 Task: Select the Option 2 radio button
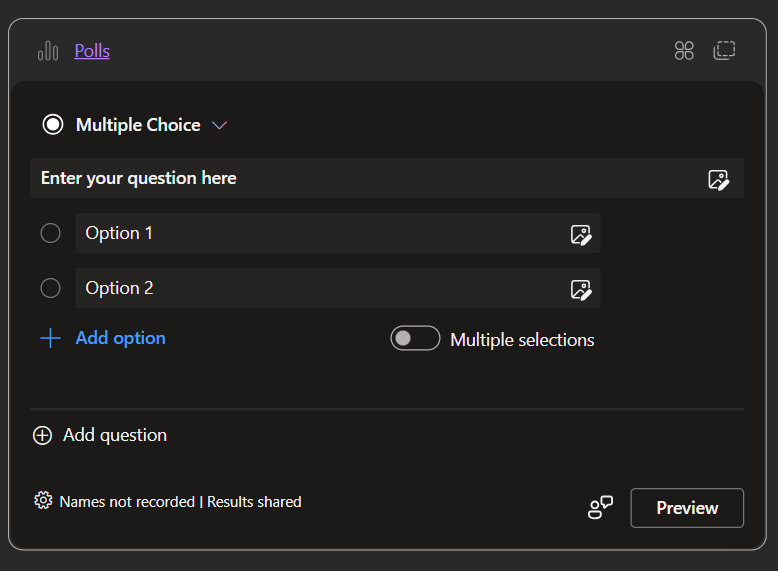pyautogui.click(x=51, y=288)
